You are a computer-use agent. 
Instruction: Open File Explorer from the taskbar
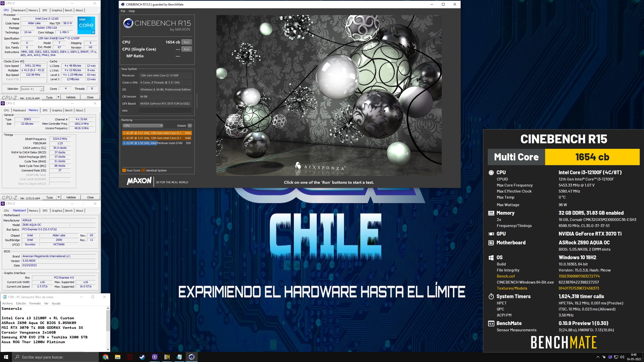(117, 357)
